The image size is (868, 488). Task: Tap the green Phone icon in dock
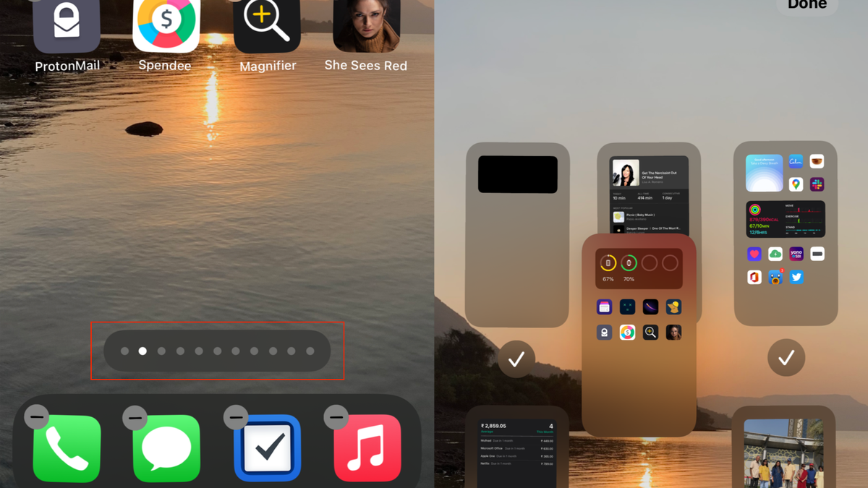67,448
